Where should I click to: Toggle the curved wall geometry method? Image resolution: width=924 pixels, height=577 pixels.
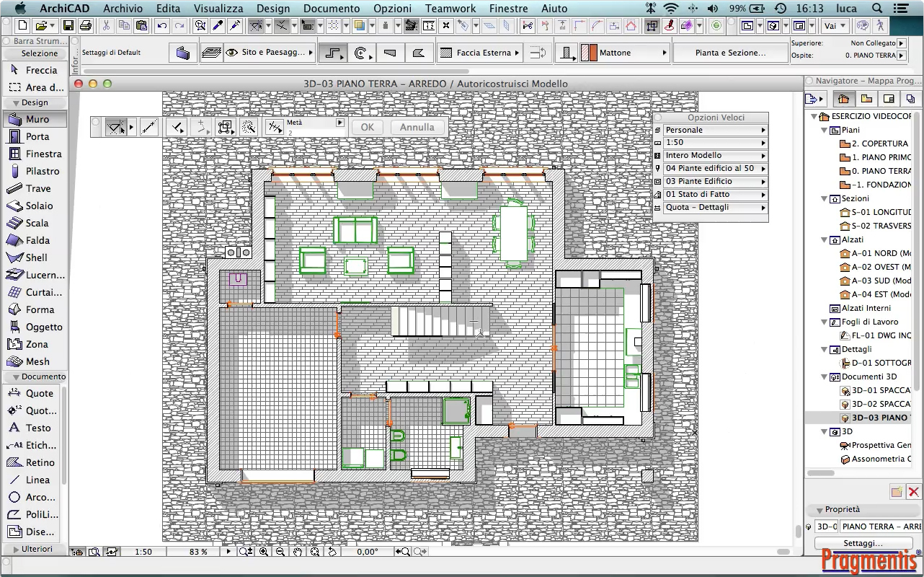361,53
